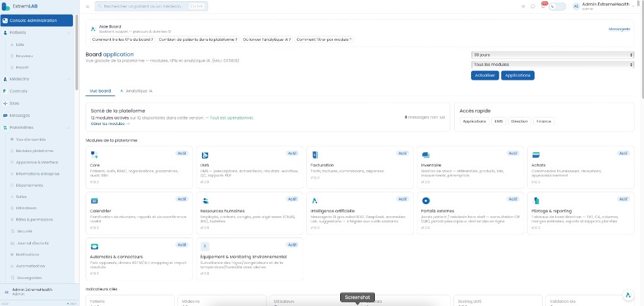This screenshot has height=306, width=644.
Task: Click the Contrats sidebar icon
Action: [x=5, y=91]
